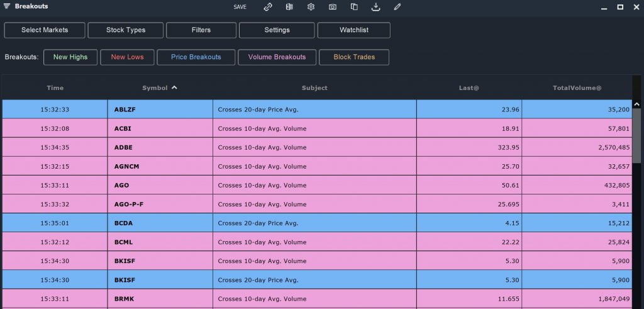Click the scrollbar up arrow
644x309 pixels.
(637, 104)
